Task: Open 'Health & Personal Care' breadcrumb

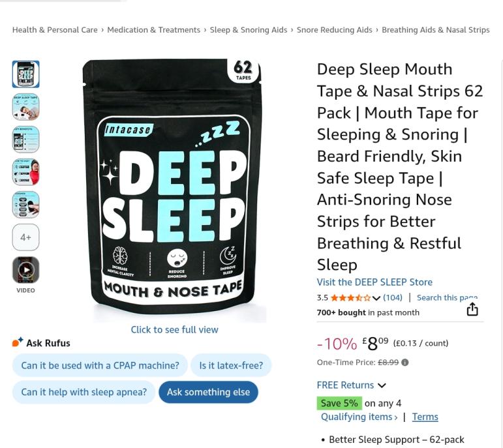Action: point(55,30)
